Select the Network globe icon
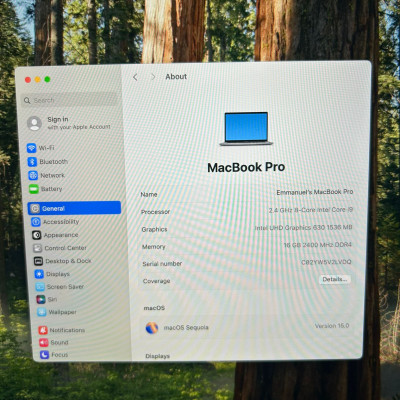Screen dimensions: 400x400 (x=33, y=175)
